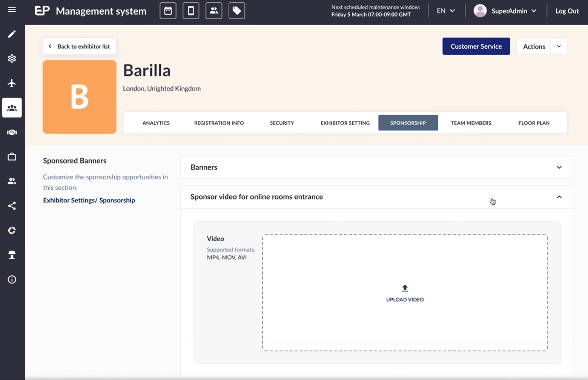
Task: Click the tag icon in header
Action: pos(237,11)
